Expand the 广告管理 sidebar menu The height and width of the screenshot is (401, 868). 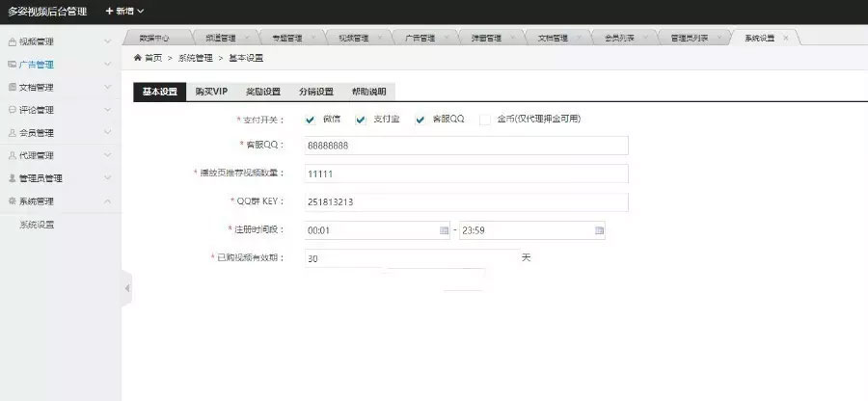(x=107, y=65)
